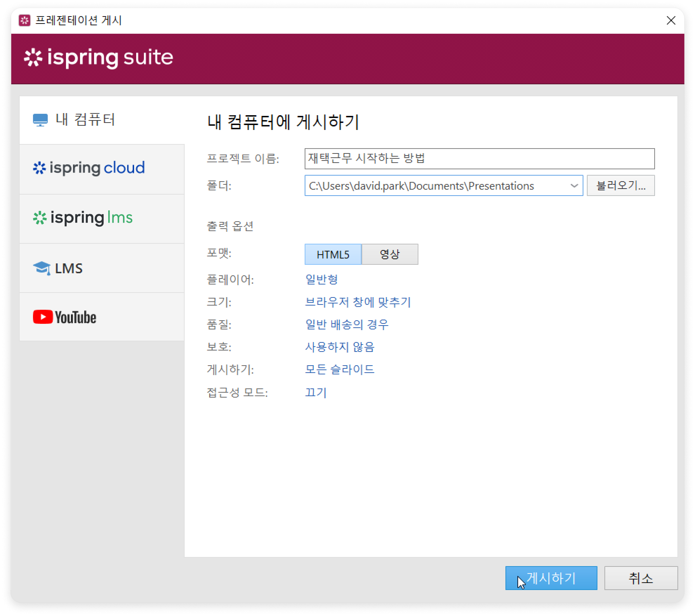Click the project name text field
Viewport: 695px width, 616px height.
[479, 159]
